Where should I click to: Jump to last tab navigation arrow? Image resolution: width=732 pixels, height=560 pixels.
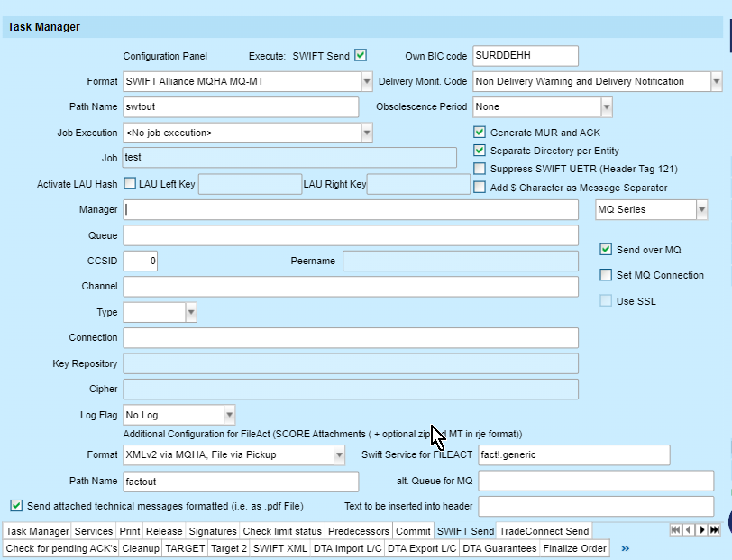pos(714,529)
